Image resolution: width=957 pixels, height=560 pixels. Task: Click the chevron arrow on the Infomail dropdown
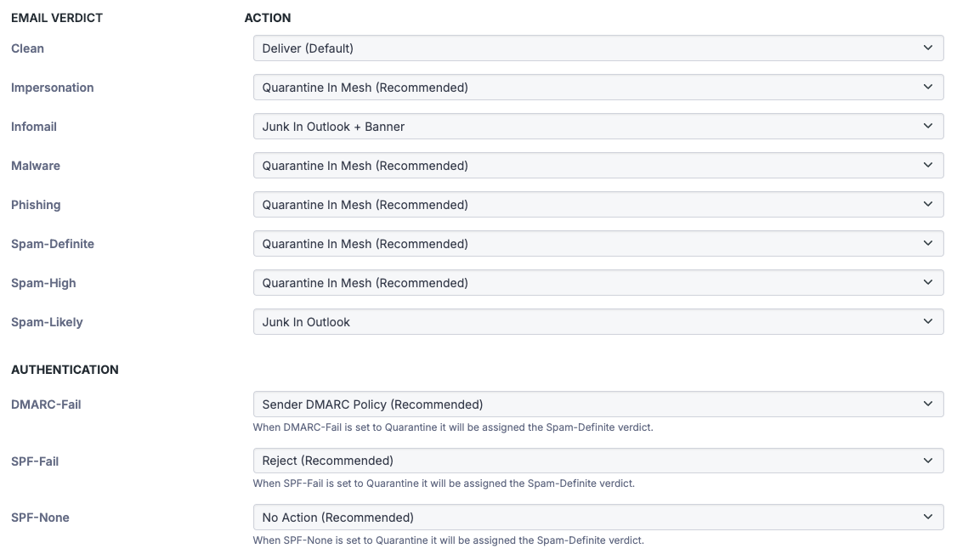(x=927, y=127)
